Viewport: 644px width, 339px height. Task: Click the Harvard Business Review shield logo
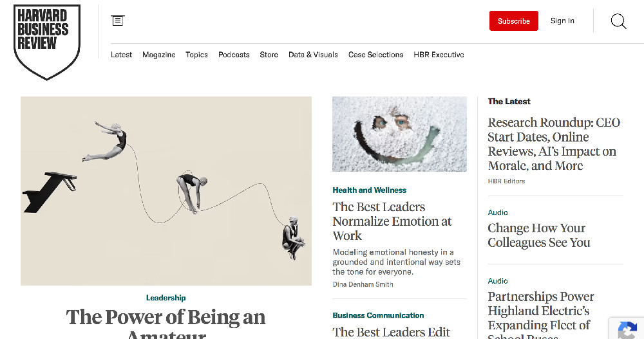pos(47,42)
